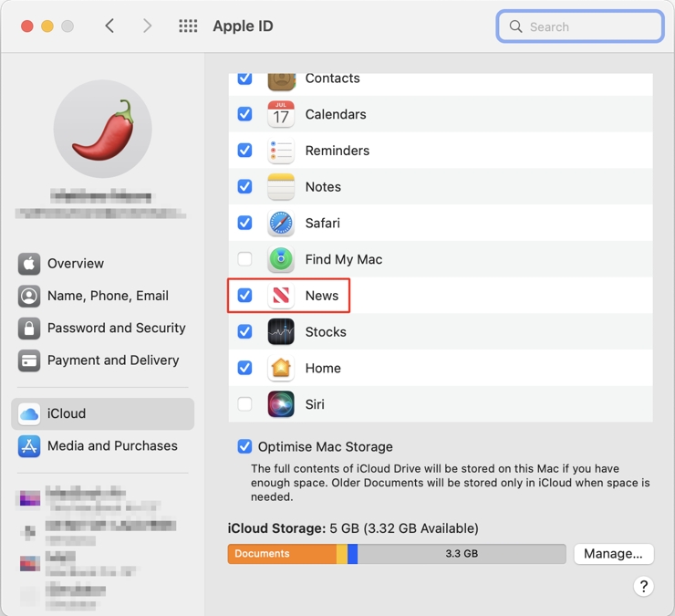Click the Home app icon
Viewport: 675px width, 616px height.
[281, 368]
